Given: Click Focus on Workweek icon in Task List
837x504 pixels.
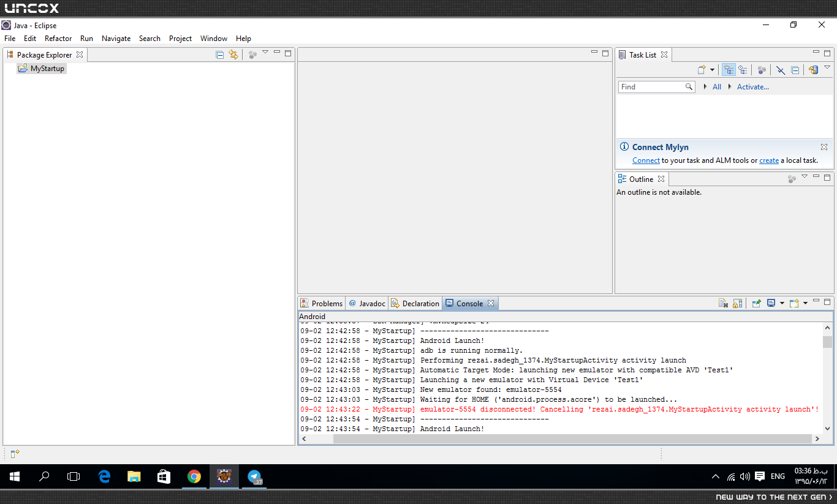Looking at the screenshot, I should [x=762, y=70].
